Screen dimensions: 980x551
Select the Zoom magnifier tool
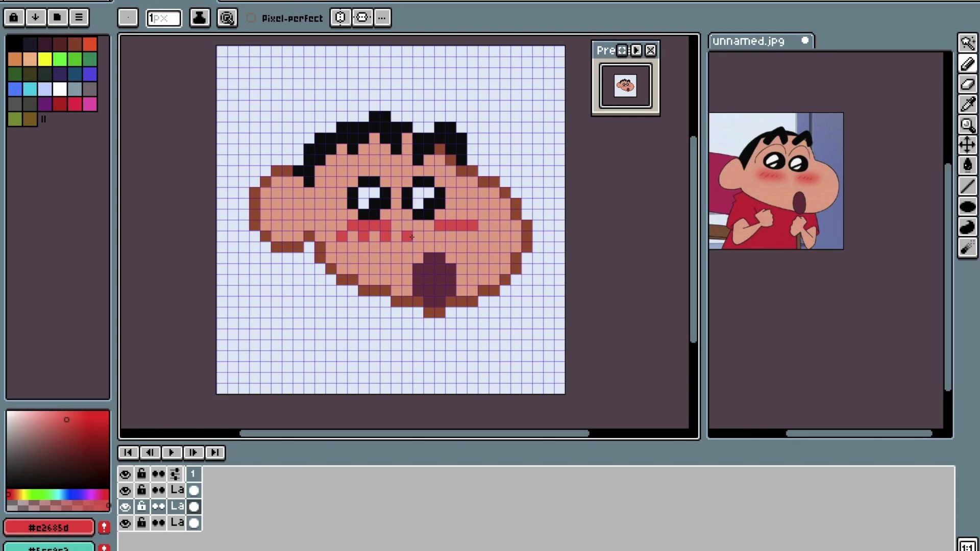tap(967, 125)
